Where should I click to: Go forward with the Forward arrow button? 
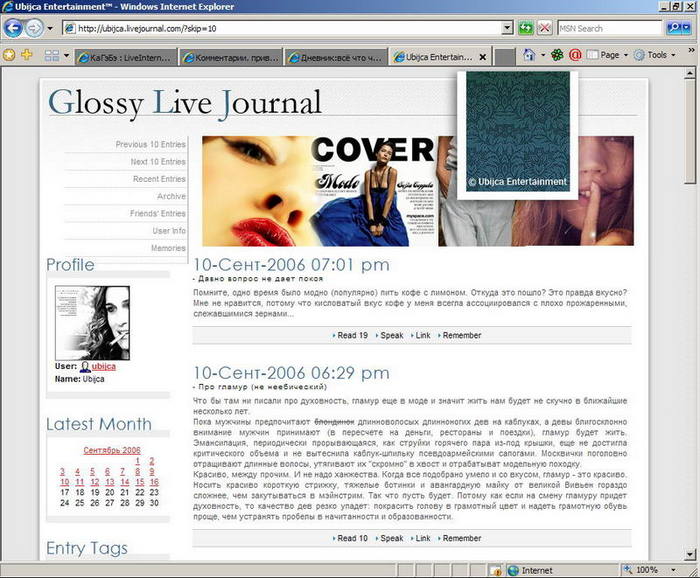click(34, 28)
